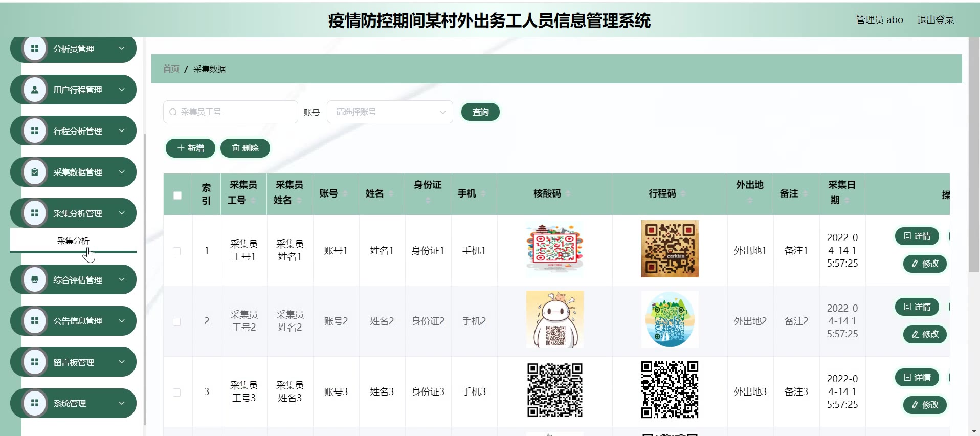Click the 用户行程管理 person icon

coord(35,90)
